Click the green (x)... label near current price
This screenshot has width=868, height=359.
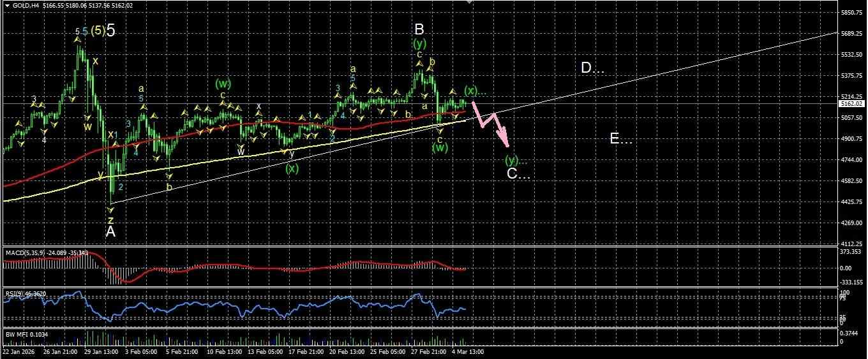(475, 90)
